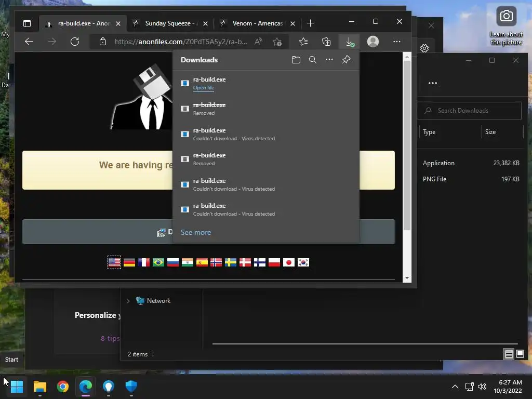
Task: Open Edge tab actions menu icon
Action: pos(27,23)
